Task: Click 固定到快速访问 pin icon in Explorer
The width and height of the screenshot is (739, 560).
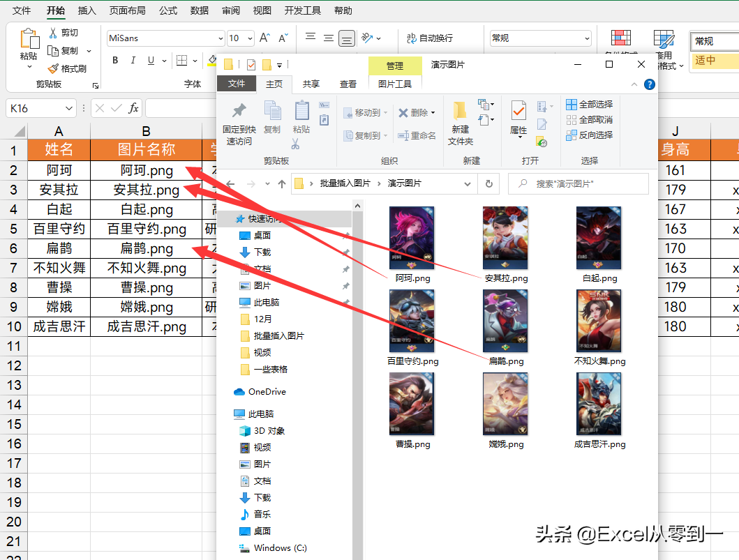Action: [x=239, y=111]
